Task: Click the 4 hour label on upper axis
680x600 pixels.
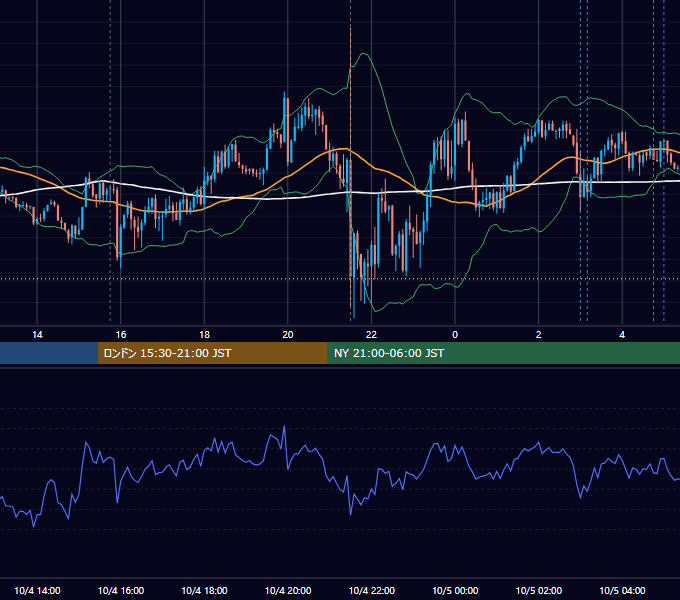Action: click(x=622, y=335)
